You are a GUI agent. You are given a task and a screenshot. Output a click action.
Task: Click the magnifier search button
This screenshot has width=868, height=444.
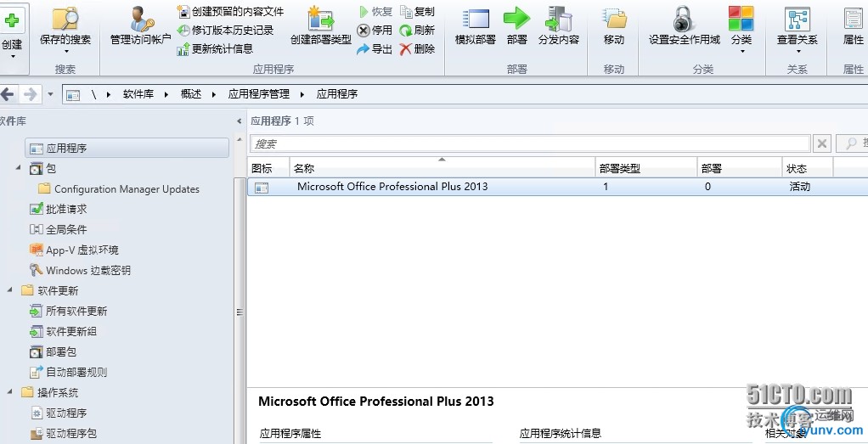pos(852,144)
